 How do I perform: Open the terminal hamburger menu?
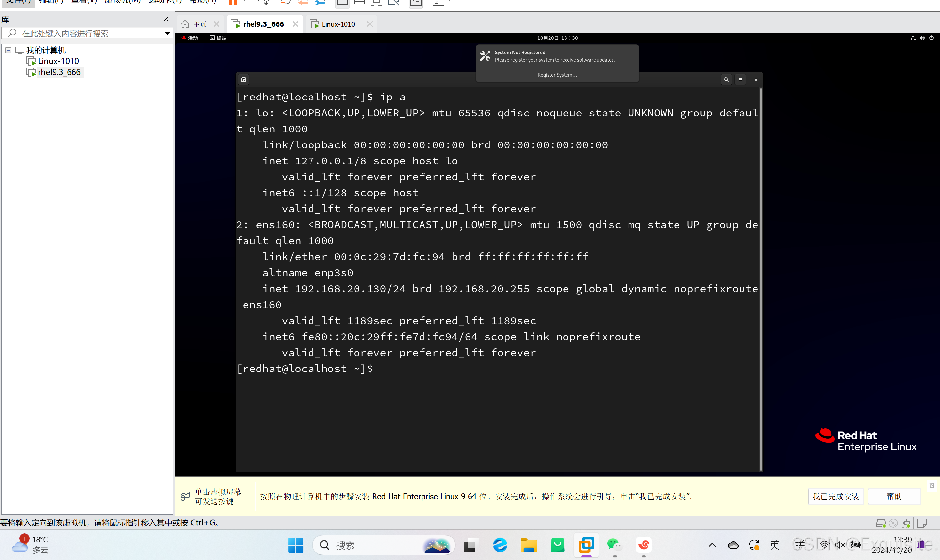740,80
